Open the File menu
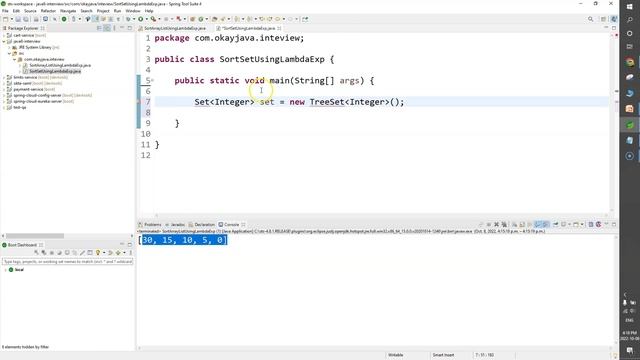The width and height of the screenshot is (640, 360). 5,11
